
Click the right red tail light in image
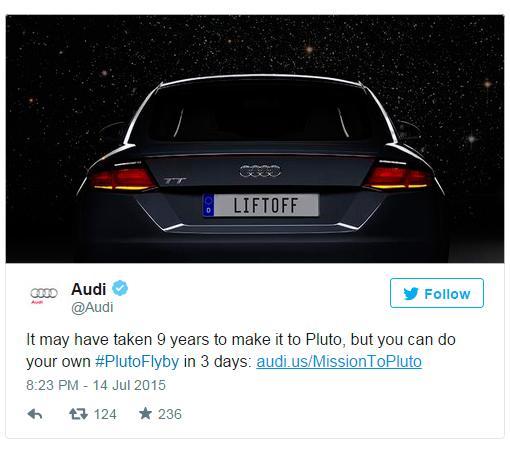point(398,178)
